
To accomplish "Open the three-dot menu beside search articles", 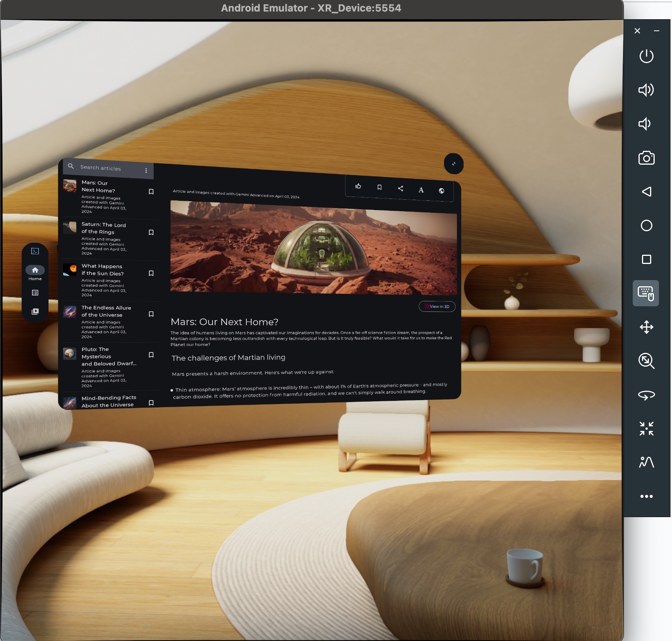I will click(146, 170).
